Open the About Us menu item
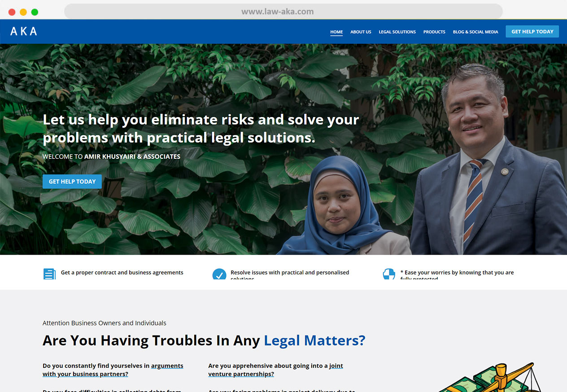This screenshot has height=392, width=567. tap(361, 32)
